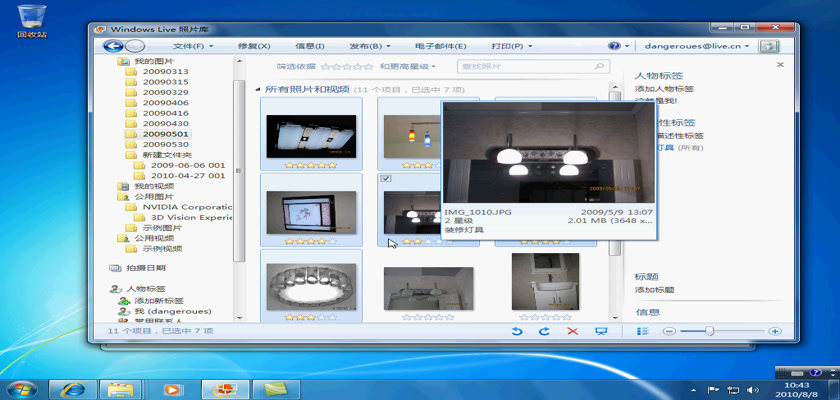Collapse the 所有照片和视频 group
This screenshot has height=400, width=840.
[x=257, y=89]
